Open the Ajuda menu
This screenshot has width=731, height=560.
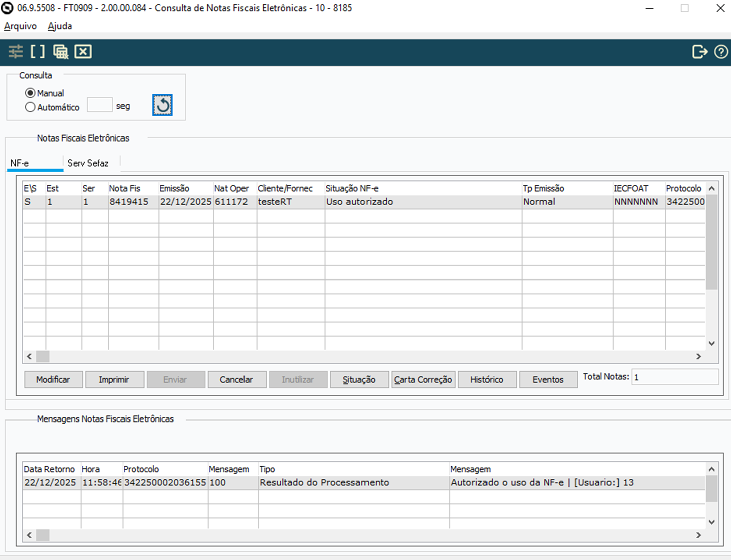click(60, 26)
